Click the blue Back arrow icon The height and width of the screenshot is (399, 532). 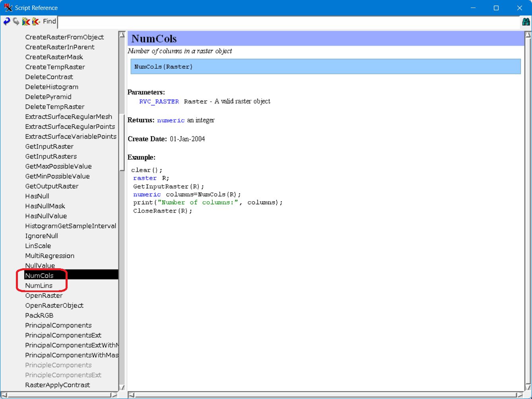pyautogui.click(x=6, y=21)
